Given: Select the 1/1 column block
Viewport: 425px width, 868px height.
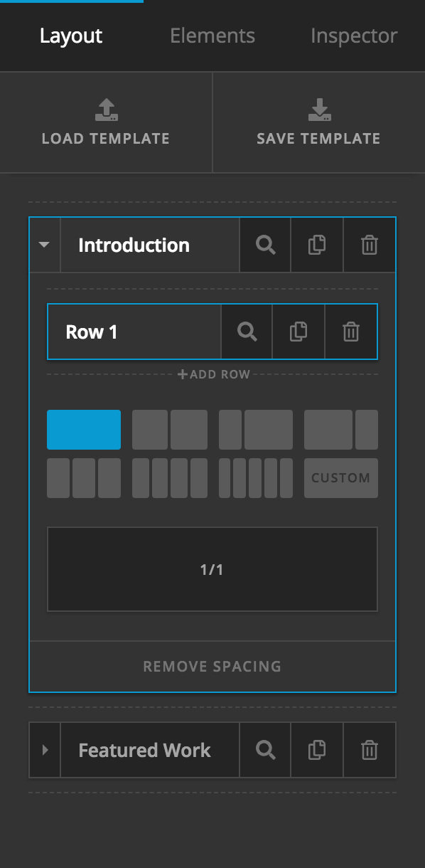Looking at the screenshot, I should tap(212, 568).
